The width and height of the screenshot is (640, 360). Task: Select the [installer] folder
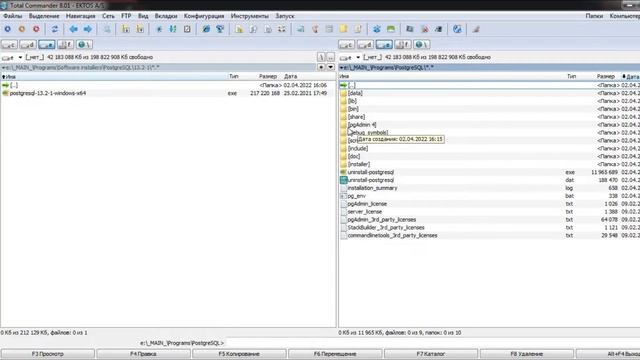click(359, 164)
